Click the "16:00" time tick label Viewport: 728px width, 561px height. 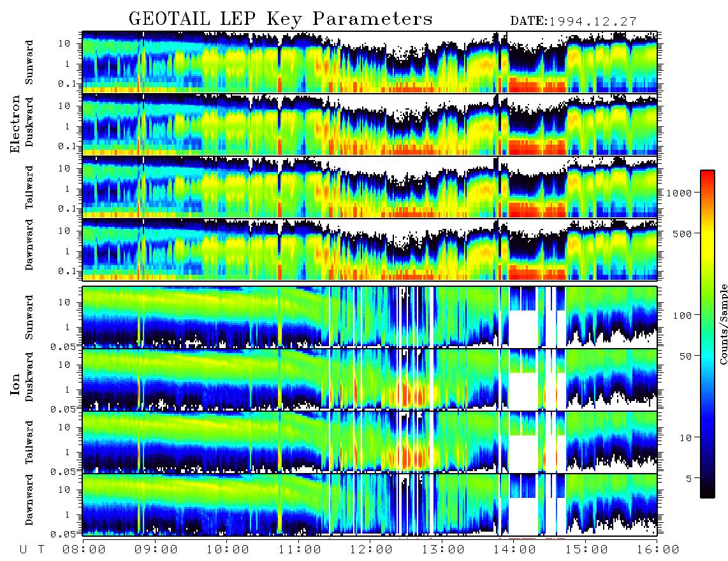[657, 550]
